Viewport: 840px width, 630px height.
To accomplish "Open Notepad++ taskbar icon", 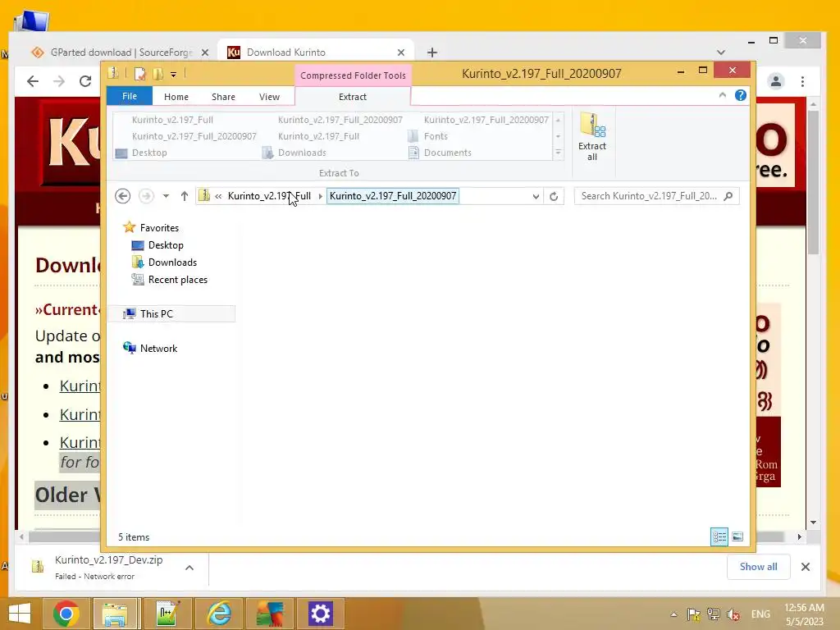I will pyautogui.click(x=167, y=614).
